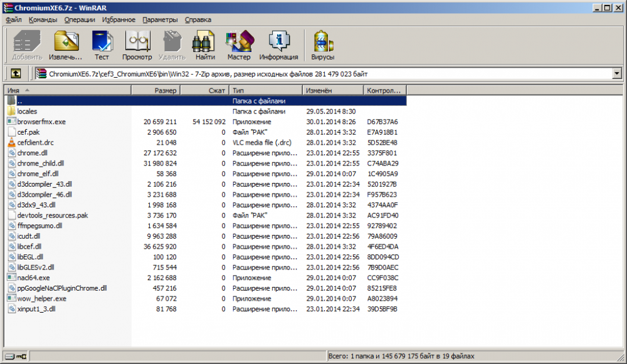The width and height of the screenshot is (627, 364).
Task: Select the libcef.dll file row
Action: [205, 246]
